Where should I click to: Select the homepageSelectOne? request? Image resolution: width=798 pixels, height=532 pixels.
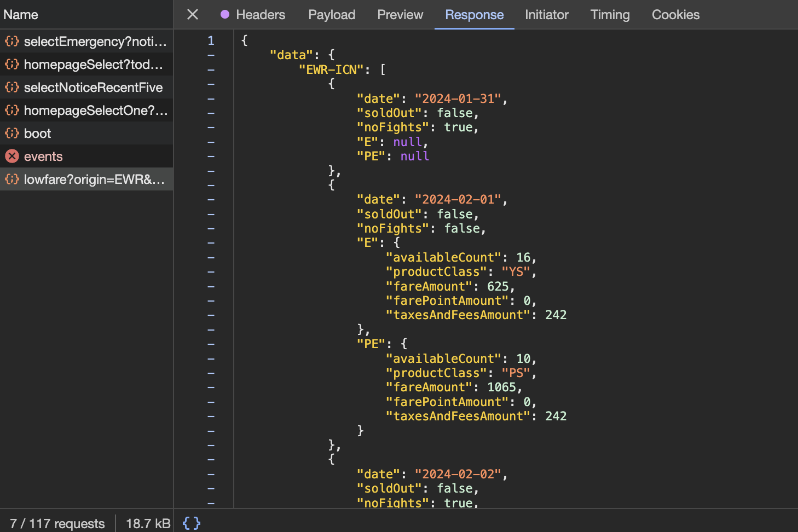pyautogui.click(x=86, y=111)
